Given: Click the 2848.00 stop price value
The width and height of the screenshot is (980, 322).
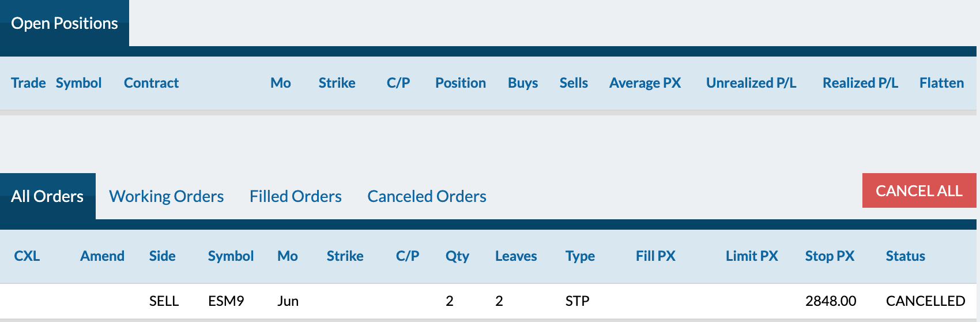Looking at the screenshot, I should [831, 301].
